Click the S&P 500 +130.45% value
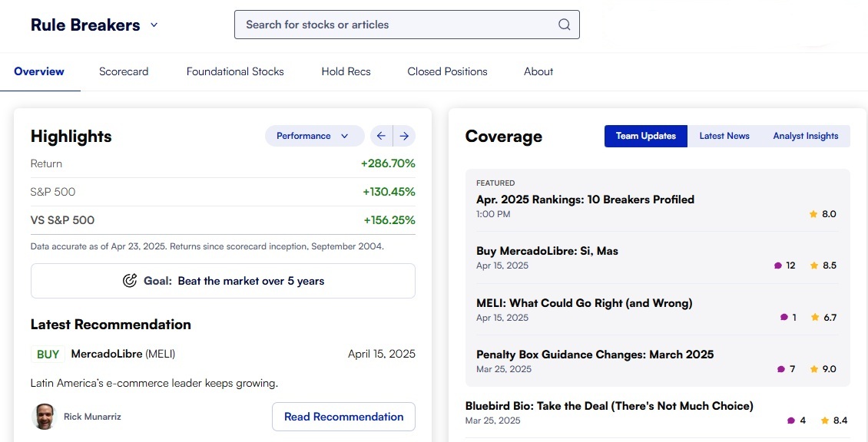Screen dimensions: 868x442 point(389,192)
